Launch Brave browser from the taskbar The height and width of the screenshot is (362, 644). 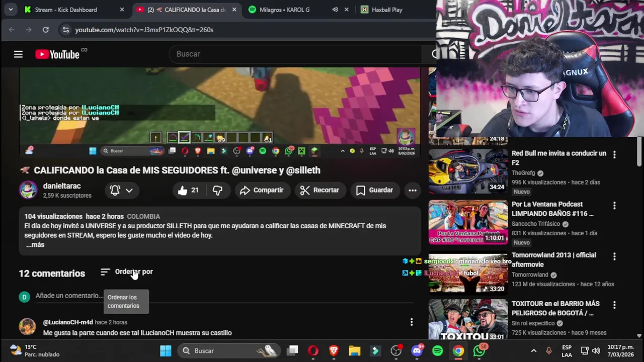(334, 351)
